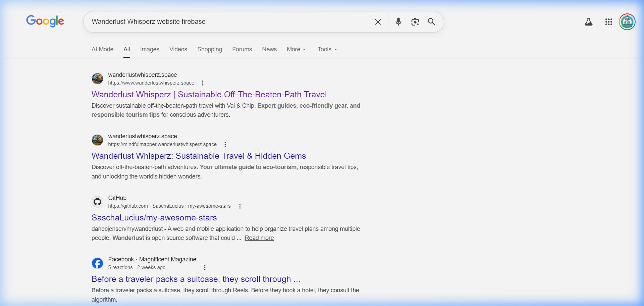Click the magnifying glass search button
644x306 pixels.
[431, 22]
